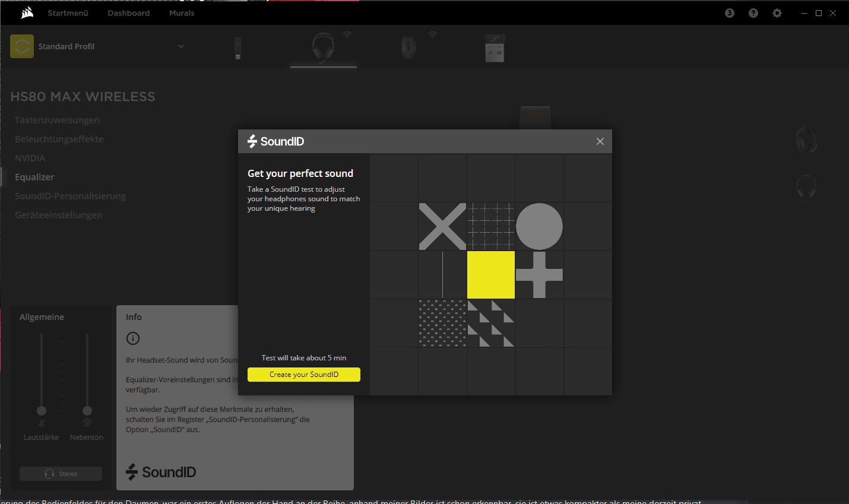The width and height of the screenshot is (849, 504).
Task: Click 'Test will take about 5 min' text
Action: pyautogui.click(x=304, y=358)
